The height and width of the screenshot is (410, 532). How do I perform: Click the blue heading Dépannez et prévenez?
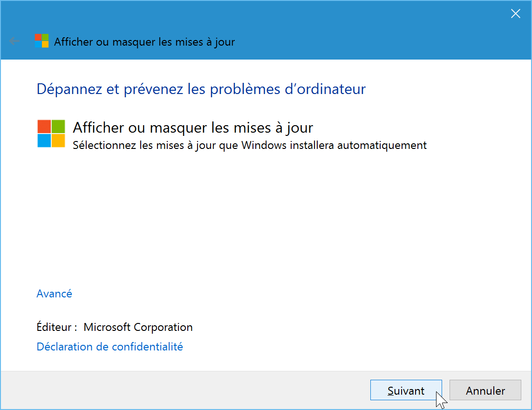point(201,89)
